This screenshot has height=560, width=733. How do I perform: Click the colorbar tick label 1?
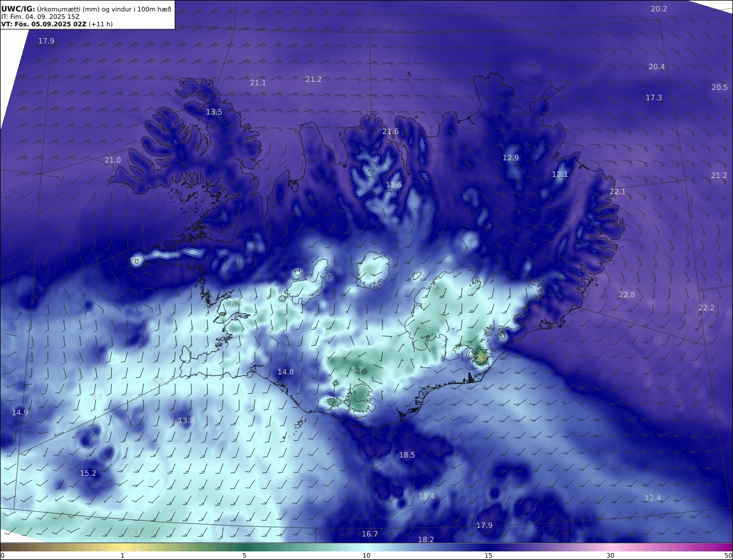pyautogui.click(x=123, y=555)
